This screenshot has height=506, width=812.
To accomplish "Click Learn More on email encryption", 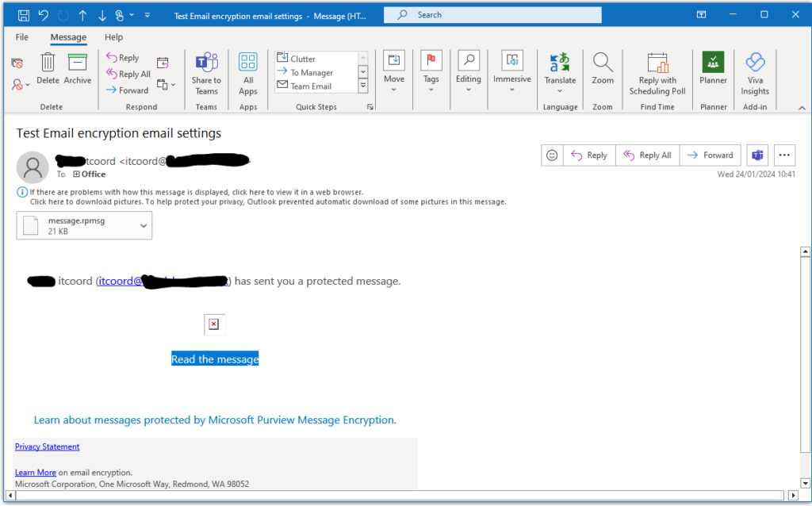I will (x=35, y=473).
